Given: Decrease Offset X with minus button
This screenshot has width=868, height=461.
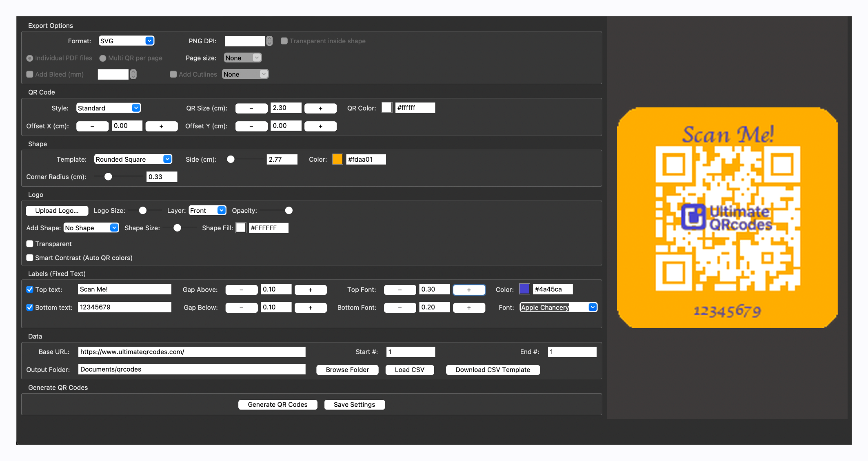Looking at the screenshot, I should tap(92, 126).
